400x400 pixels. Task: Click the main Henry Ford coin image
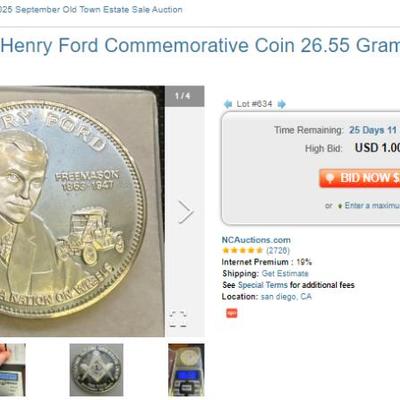pyautogui.click(x=82, y=211)
